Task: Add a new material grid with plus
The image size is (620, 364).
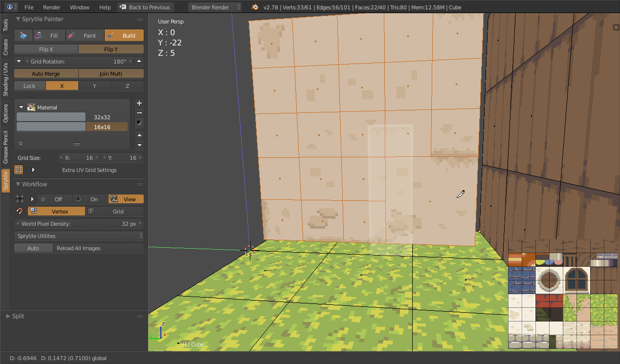Action: [139, 103]
